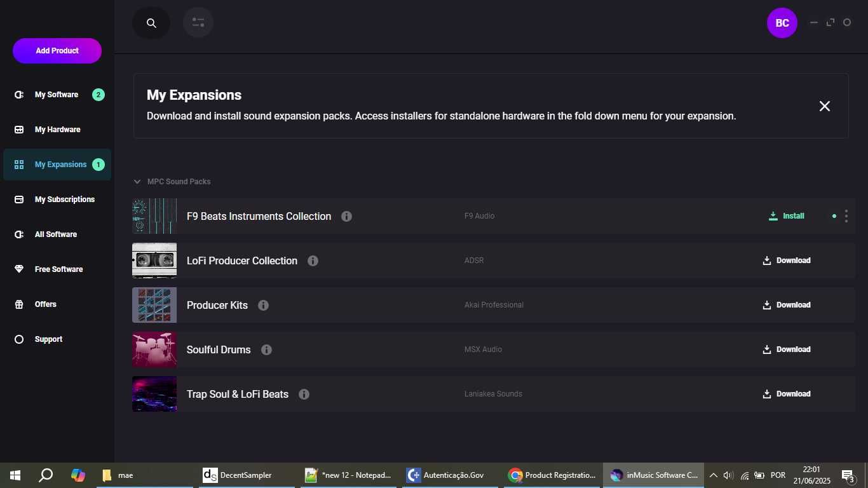Viewport: 868px width, 488px height.
Task: Click the MSX Audio vendor label
Action: (483, 349)
